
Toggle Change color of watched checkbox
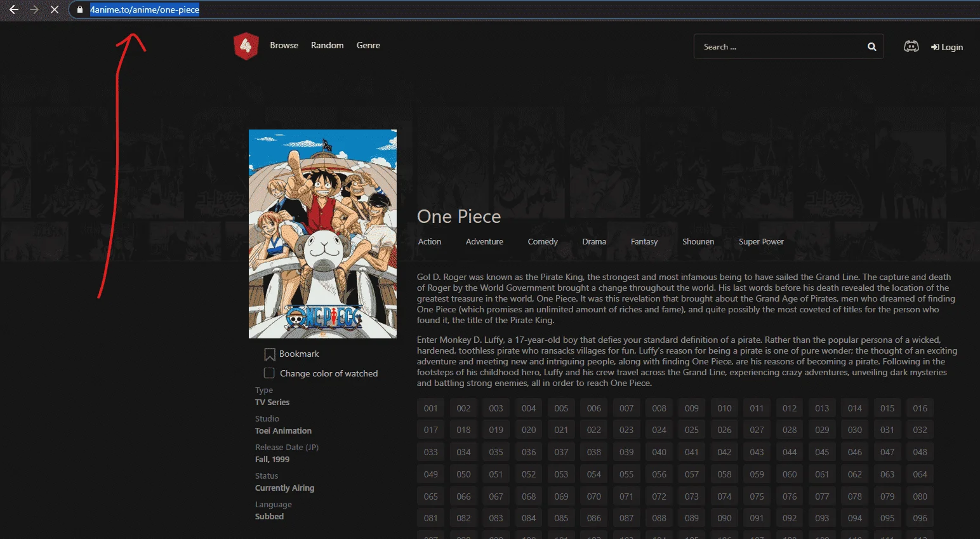click(x=269, y=373)
